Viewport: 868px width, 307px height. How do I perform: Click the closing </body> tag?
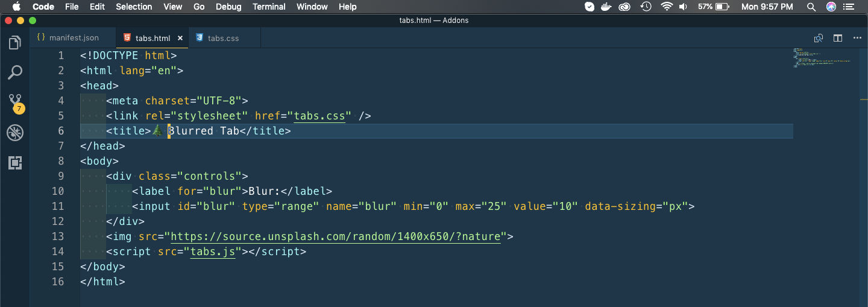tap(102, 267)
